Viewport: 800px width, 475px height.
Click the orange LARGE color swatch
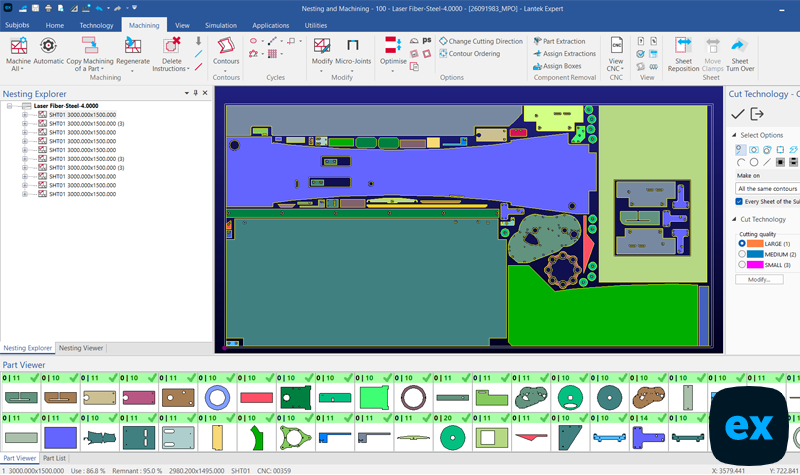click(x=755, y=244)
